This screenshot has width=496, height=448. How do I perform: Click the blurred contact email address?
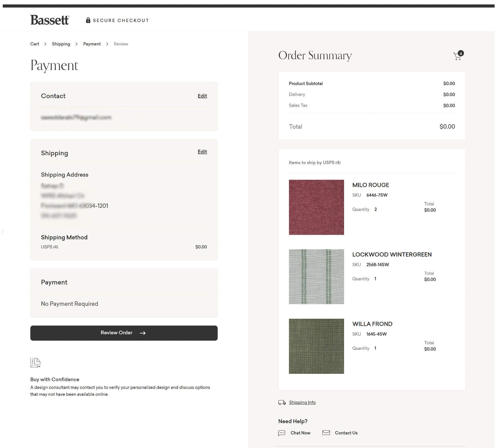(76, 118)
